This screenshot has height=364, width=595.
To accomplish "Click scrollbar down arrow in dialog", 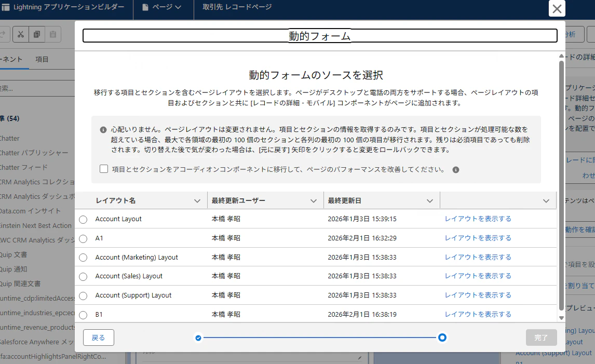I will click(x=562, y=318).
